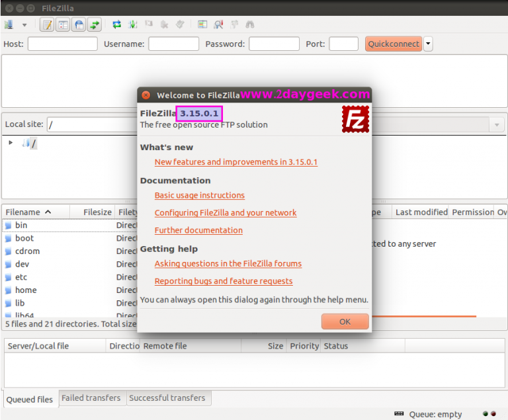Screen dimensions: 508x420
Task: Open the Site Manager icon
Action: [9, 24]
